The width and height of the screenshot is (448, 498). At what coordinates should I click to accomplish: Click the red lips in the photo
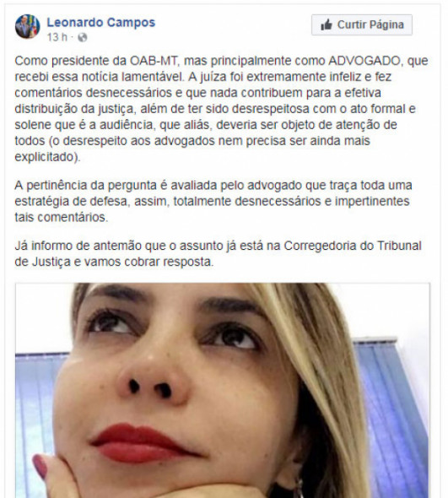coord(143,442)
